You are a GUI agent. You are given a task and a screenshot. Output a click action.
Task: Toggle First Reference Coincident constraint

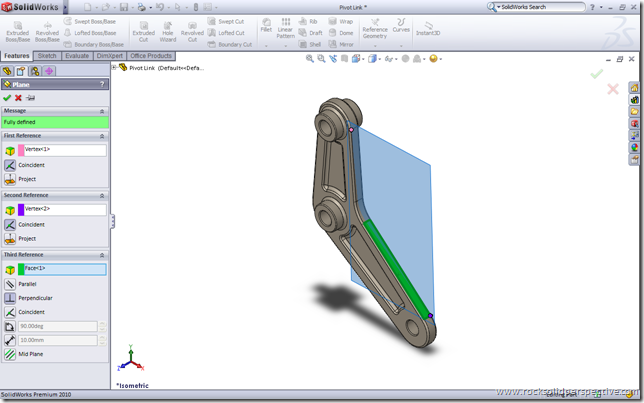[10, 165]
